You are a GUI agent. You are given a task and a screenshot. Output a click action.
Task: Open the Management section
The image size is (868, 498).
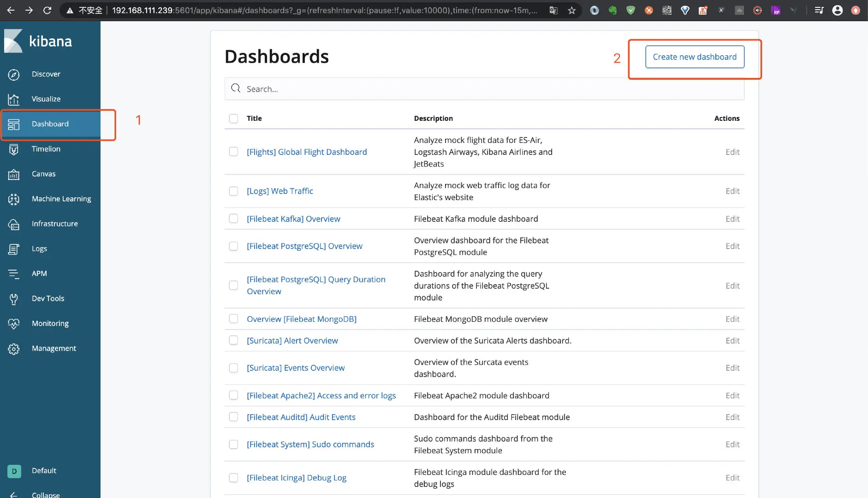coord(54,349)
